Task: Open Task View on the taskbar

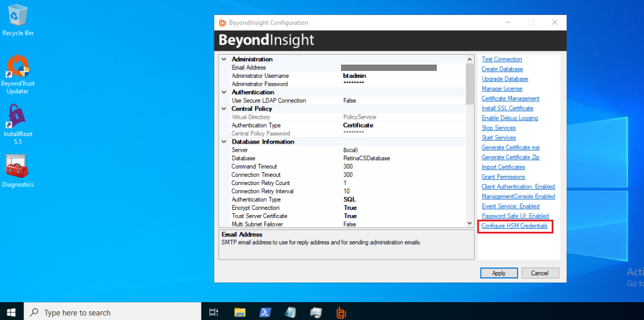Action: [214, 312]
